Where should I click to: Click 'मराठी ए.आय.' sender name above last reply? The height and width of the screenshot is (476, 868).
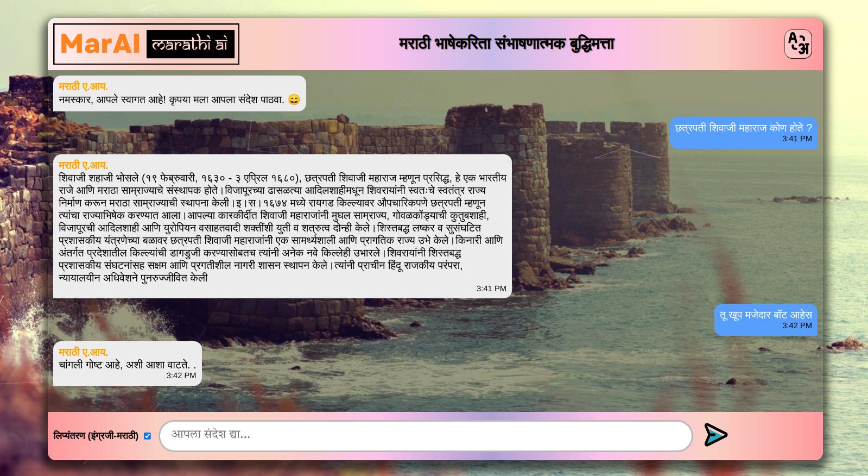(x=83, y=352)
